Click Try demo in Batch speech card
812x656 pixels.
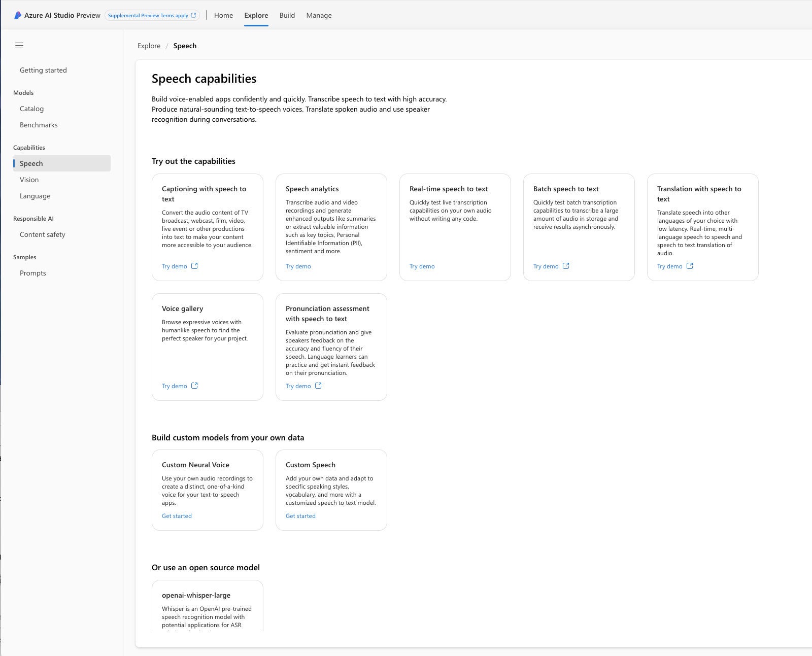(546, 266)
